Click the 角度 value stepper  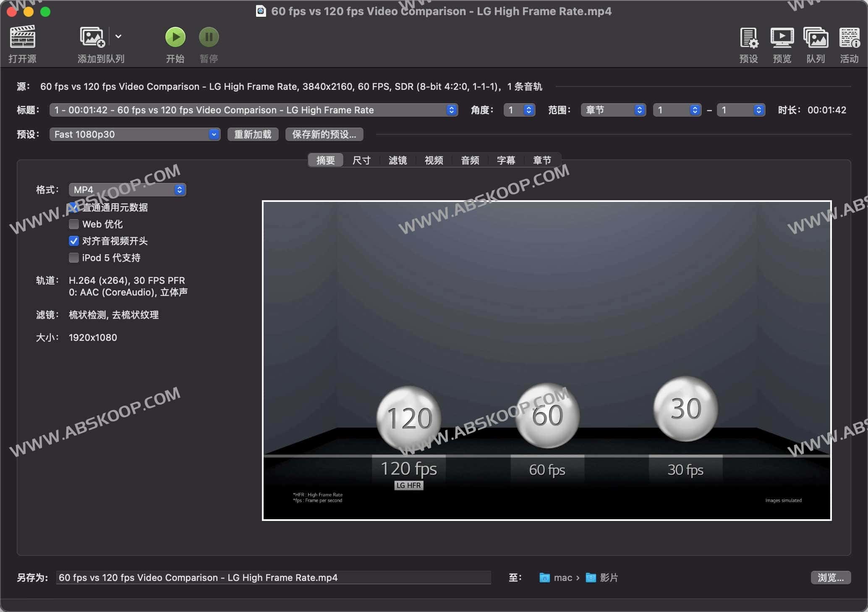click(529, 110)
